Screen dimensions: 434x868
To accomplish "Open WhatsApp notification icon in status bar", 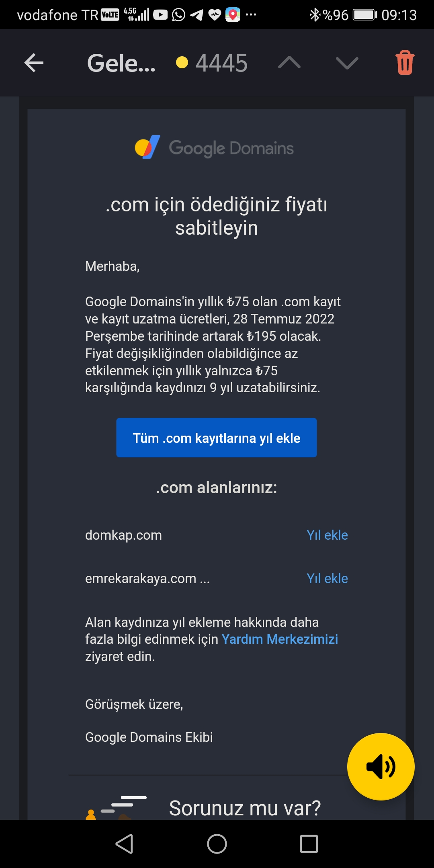I will pos(178,15).
